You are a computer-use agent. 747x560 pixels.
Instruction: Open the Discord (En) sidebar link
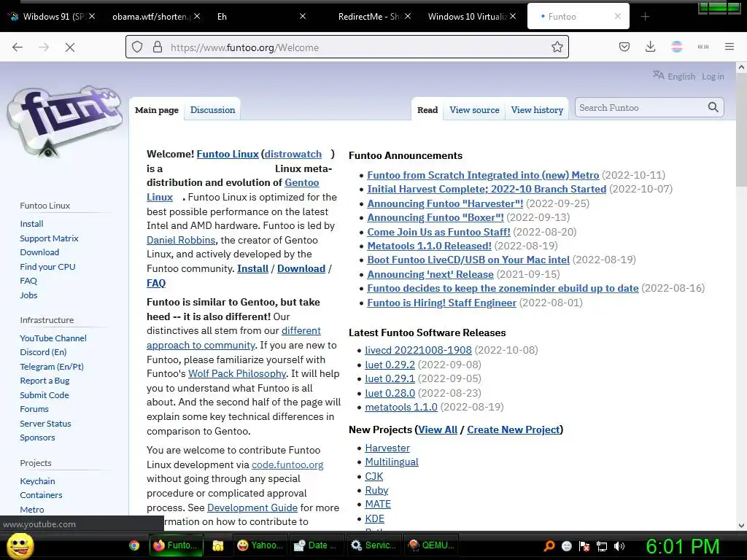point(43,352)
